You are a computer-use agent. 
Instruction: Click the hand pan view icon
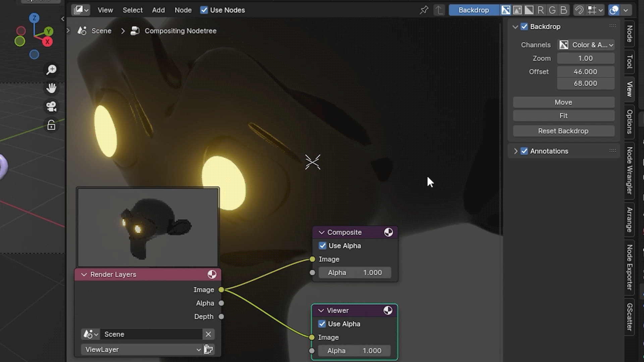pos(51,88)
